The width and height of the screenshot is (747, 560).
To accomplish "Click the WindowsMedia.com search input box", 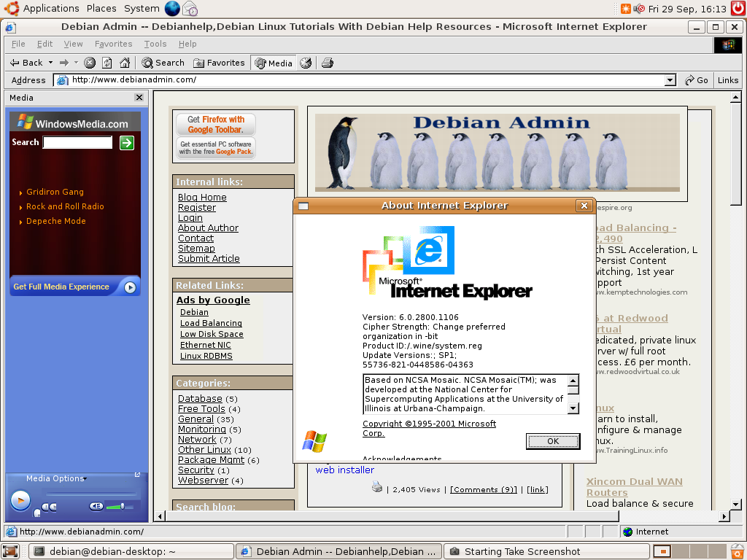I will tap(77, 142).
